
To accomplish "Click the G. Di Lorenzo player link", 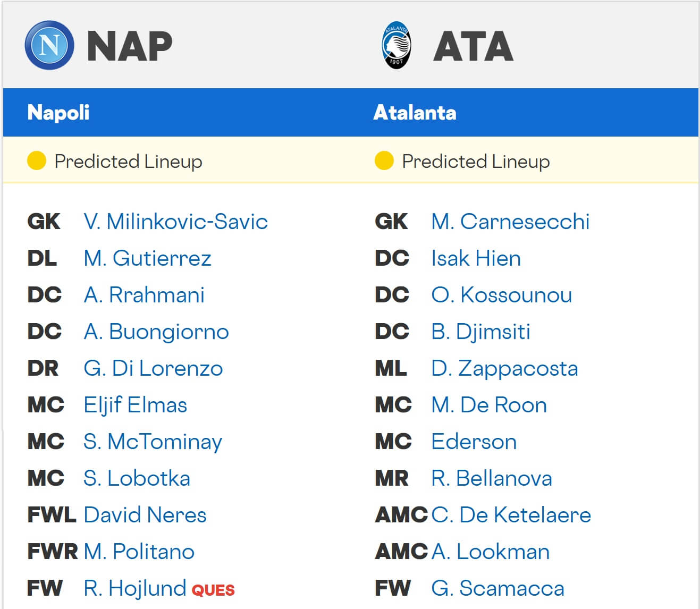I will [x=154, y=368].
